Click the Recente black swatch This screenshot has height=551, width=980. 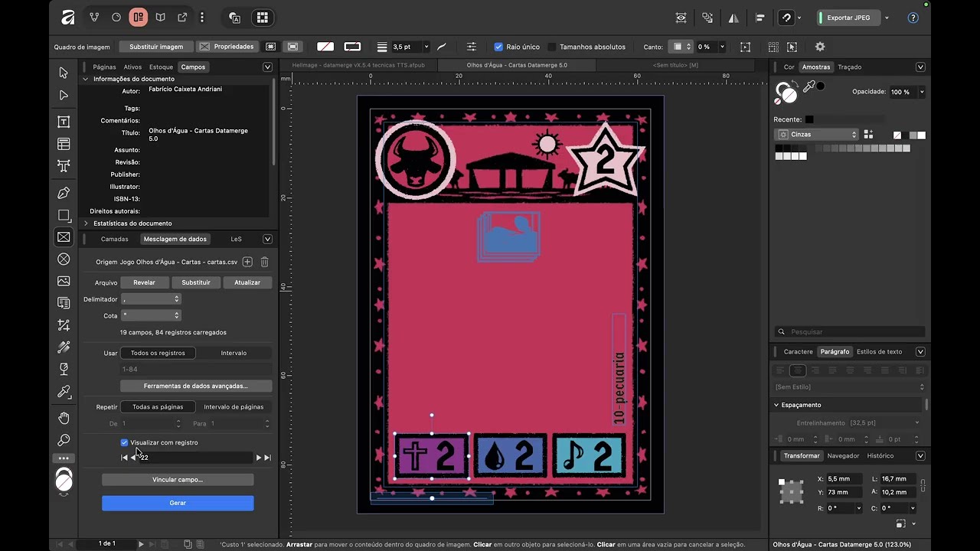coord(809,119)
